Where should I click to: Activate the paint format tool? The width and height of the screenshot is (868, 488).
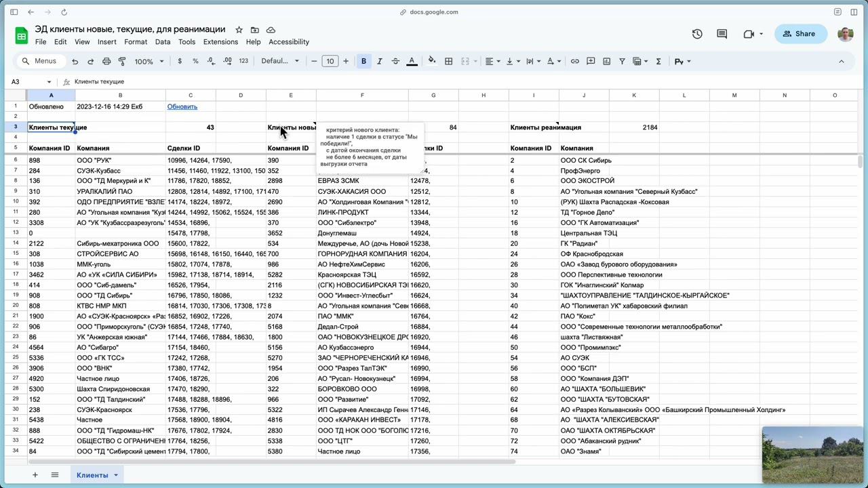[122, 61]
